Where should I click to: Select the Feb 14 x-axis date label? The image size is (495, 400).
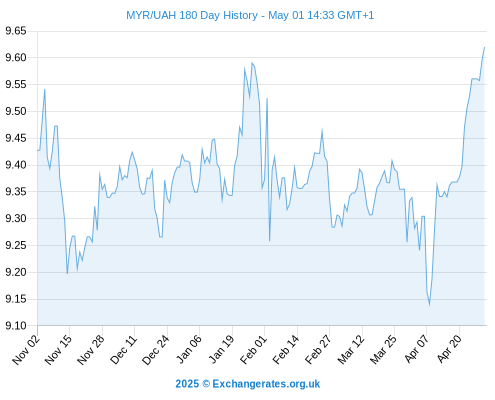pyautogui.click(x=286, y=350)
